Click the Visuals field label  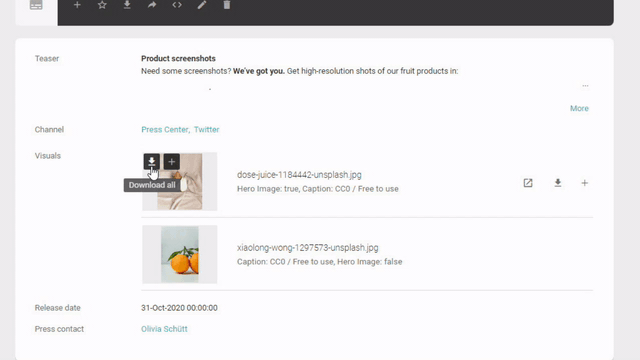click(48, 156)
